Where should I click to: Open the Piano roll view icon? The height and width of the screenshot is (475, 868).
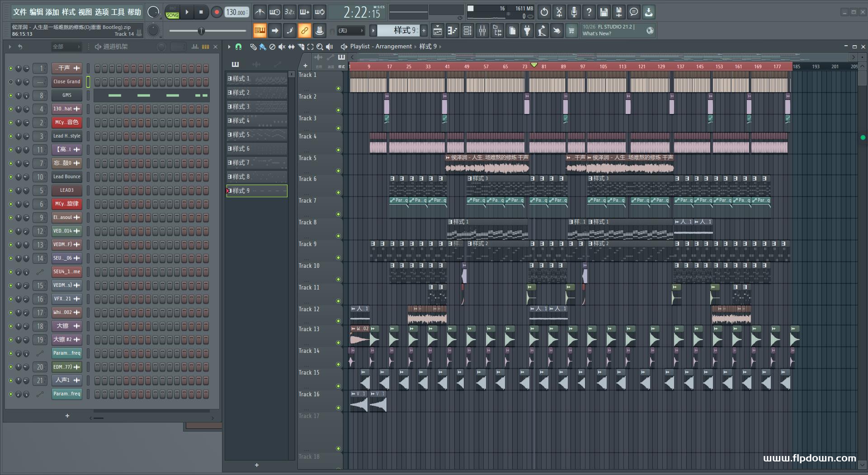click(453, 31)
